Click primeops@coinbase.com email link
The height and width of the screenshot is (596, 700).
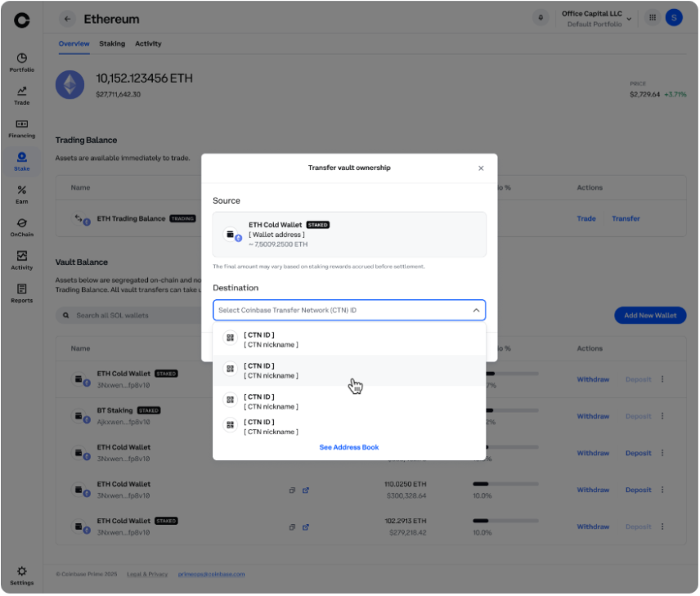coord(211,574)
